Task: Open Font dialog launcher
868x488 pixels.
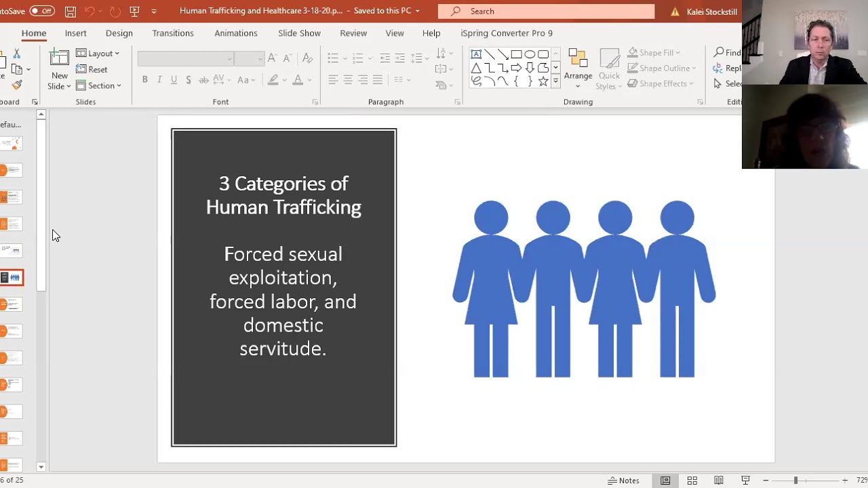Action: tap(315, 102)
